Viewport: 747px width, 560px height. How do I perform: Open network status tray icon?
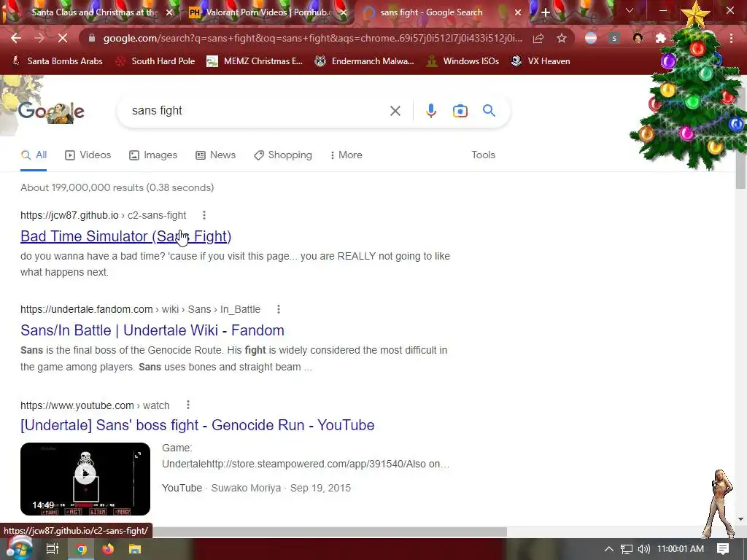627,549
